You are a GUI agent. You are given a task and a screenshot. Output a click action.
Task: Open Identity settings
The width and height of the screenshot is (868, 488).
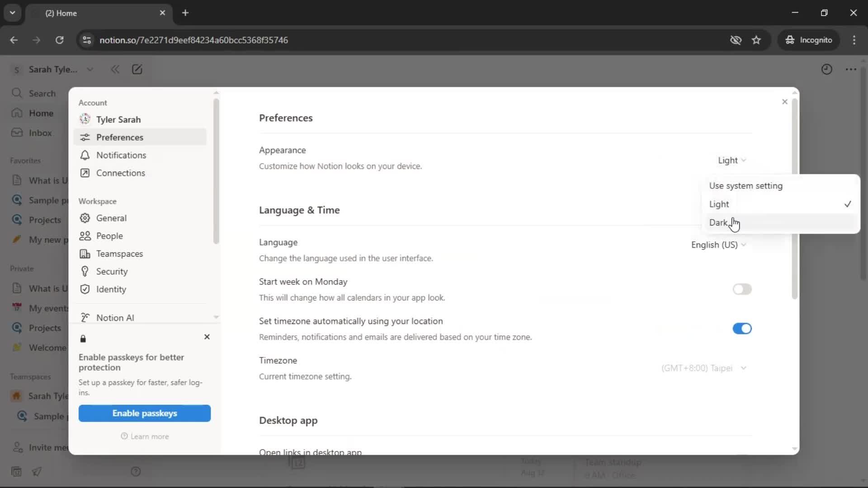click(x=140, y=290)
